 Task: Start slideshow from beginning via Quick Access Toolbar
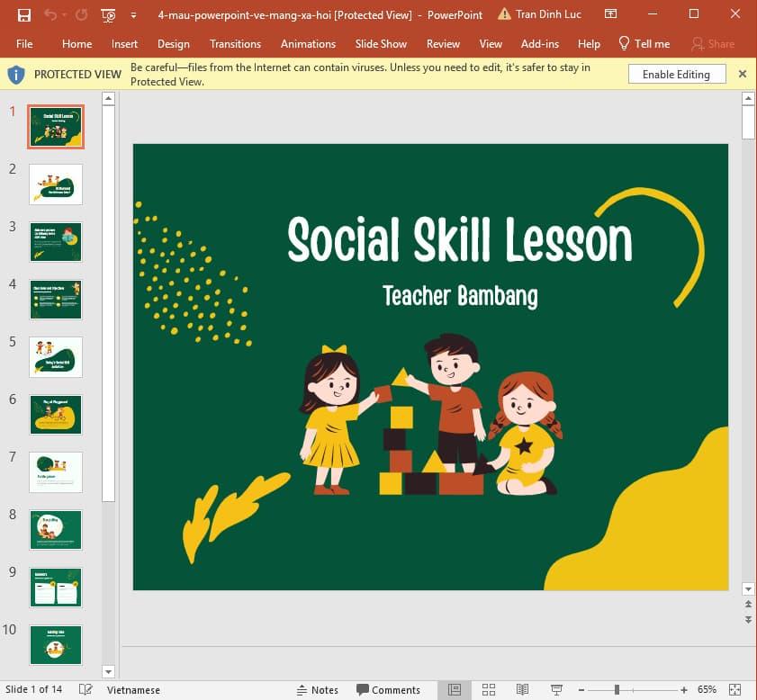coord(108,14)
